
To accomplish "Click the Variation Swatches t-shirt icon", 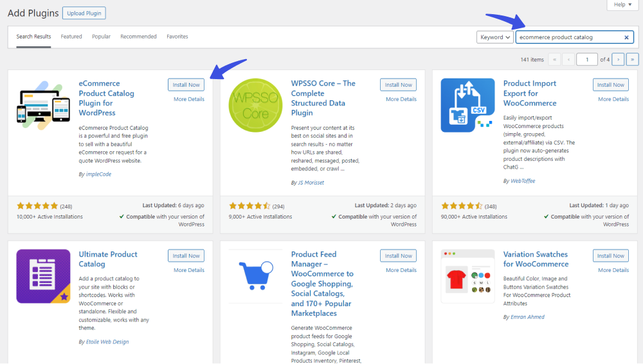I will coord(467,276).
